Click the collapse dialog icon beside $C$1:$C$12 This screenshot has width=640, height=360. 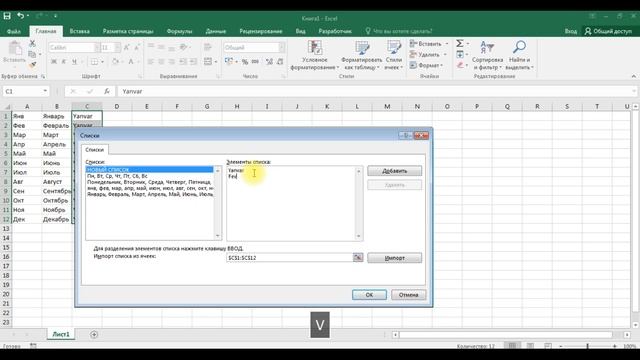tap(358, 258)
